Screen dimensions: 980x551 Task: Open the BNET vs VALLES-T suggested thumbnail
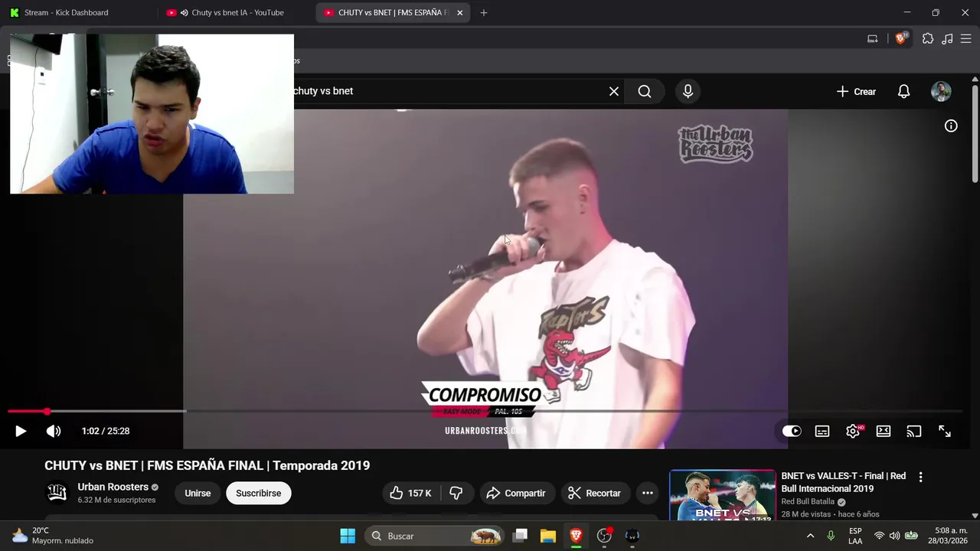tap(723, 495)
